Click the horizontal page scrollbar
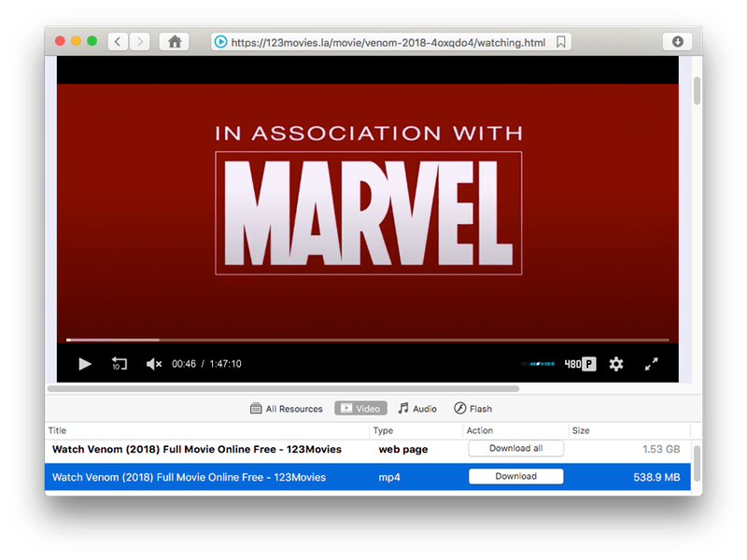Screen dimensions: 747x560 tap(283, 388)
